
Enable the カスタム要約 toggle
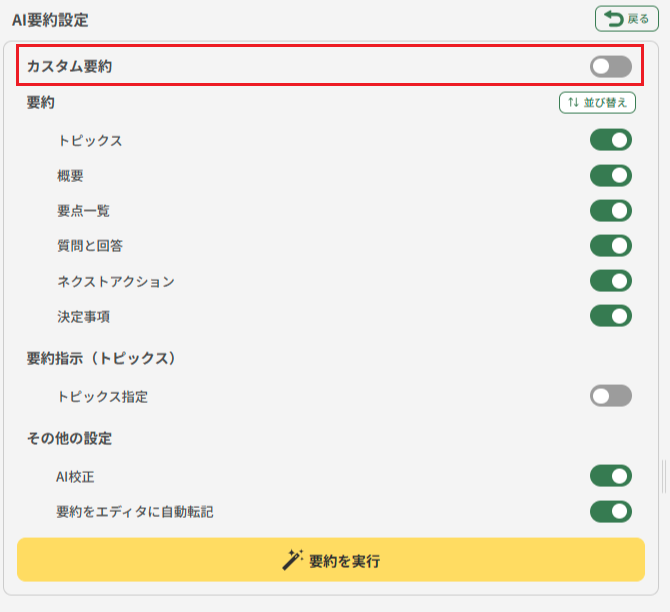click(x=610, y=67)
